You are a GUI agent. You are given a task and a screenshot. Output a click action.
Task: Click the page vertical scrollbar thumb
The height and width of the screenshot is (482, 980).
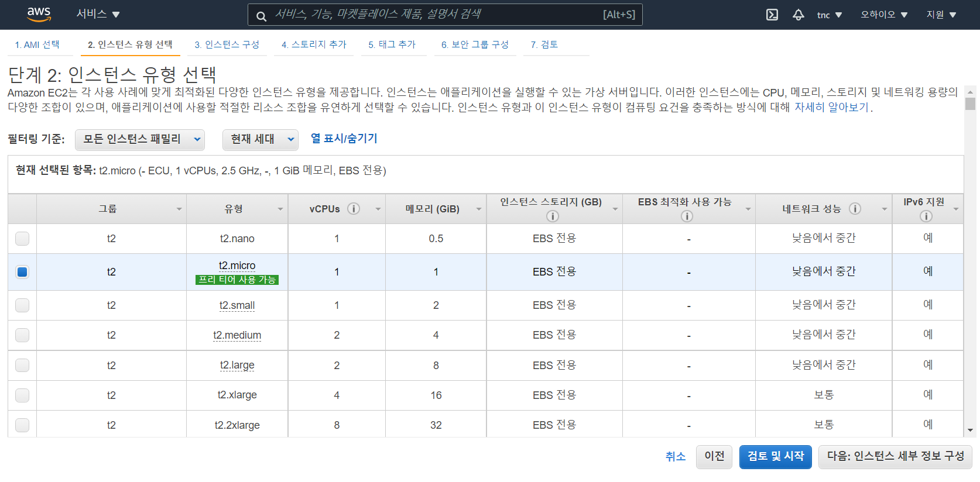971,104
